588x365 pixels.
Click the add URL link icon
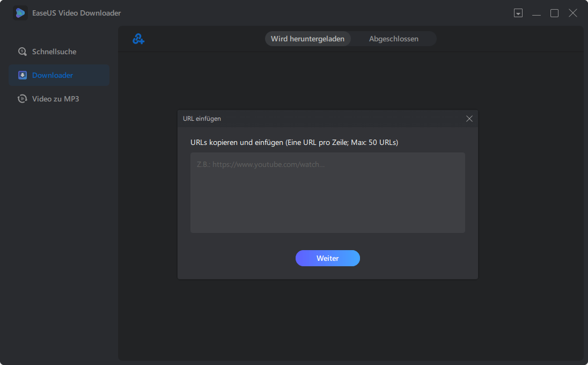pos(138,39)
